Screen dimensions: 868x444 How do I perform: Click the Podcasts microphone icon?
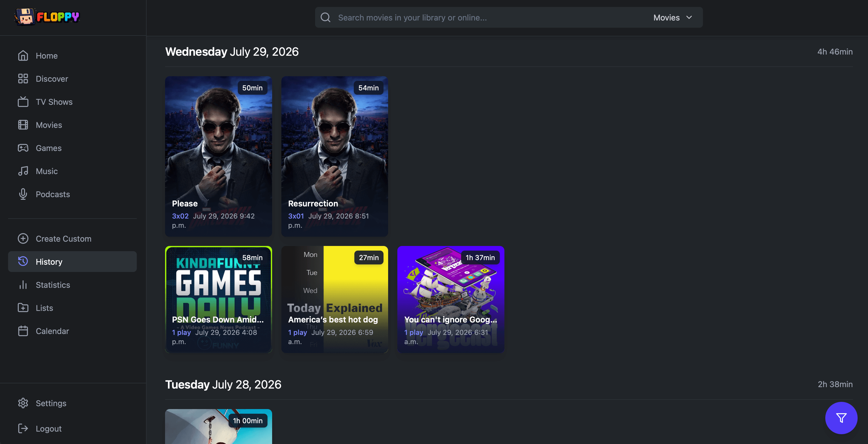(x=23, y=194)
